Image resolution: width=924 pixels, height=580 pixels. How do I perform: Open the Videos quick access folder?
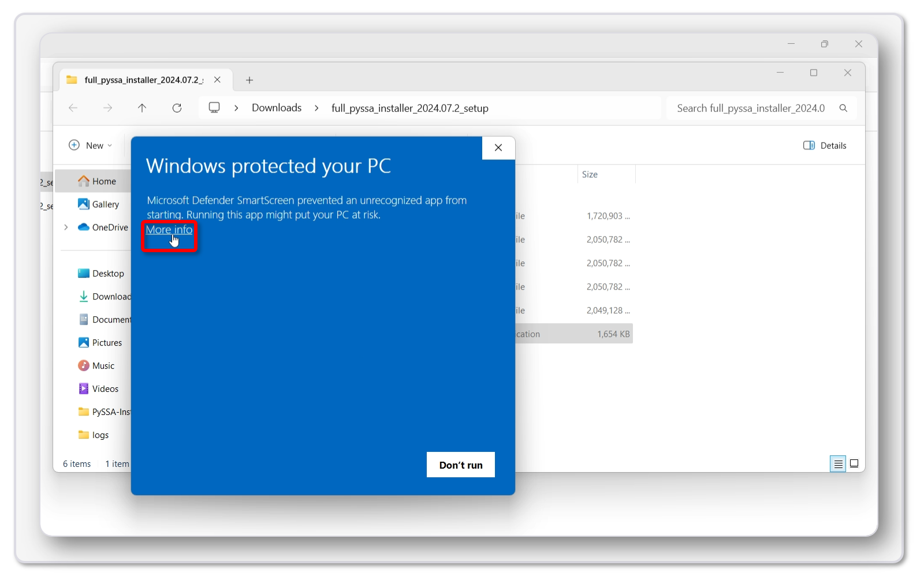[x=98, y=389]
